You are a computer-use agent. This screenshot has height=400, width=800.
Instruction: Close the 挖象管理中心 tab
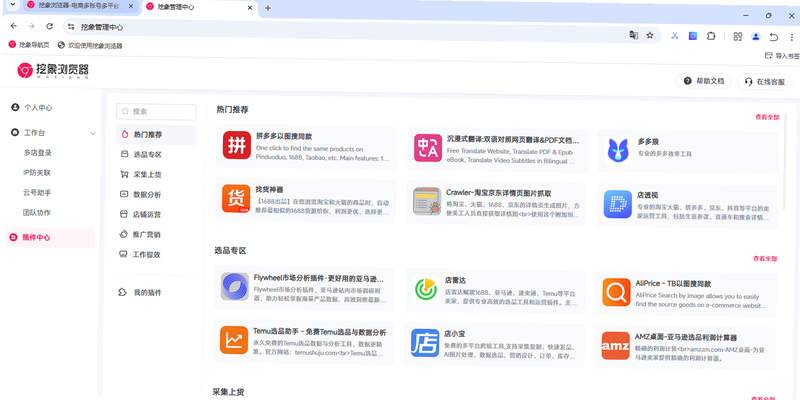coord(250,8)
